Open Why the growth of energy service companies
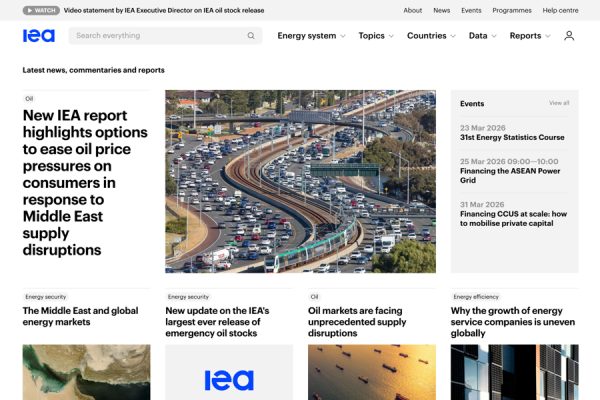Viewport: 600px width, 400px height. point(513,322)
